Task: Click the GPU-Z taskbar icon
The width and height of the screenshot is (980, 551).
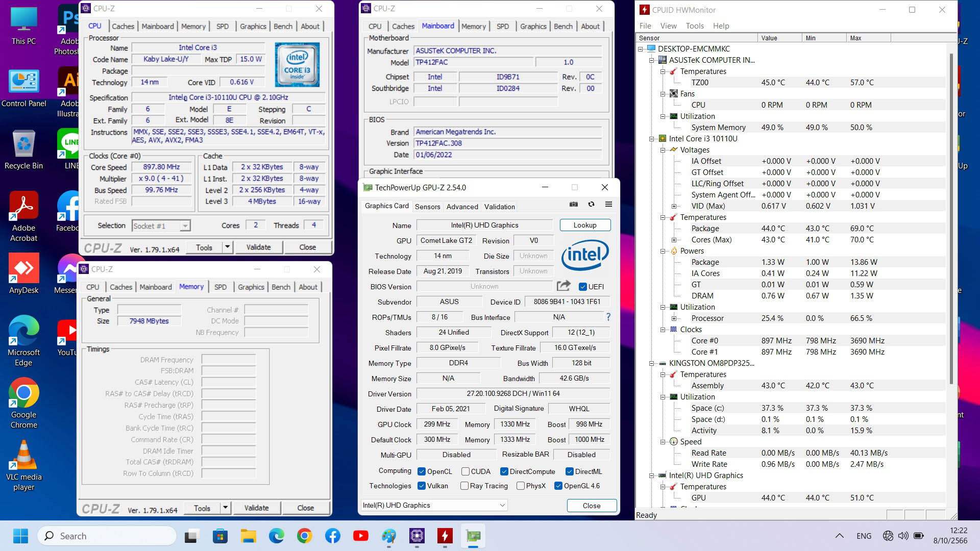Action: point(473,536)
